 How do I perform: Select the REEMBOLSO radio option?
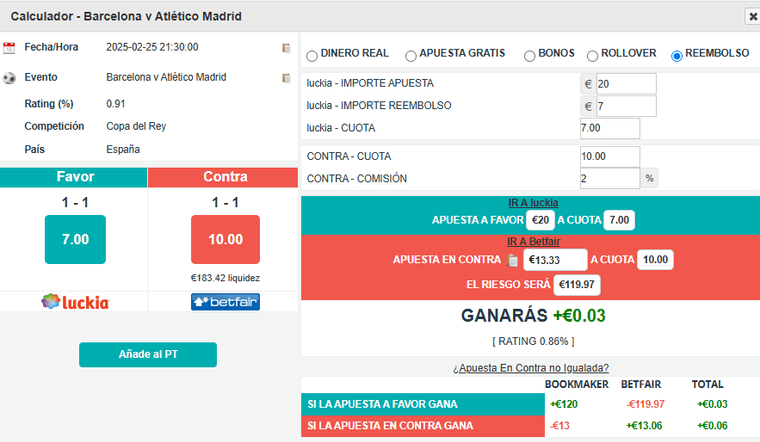[x=677, y=55]
